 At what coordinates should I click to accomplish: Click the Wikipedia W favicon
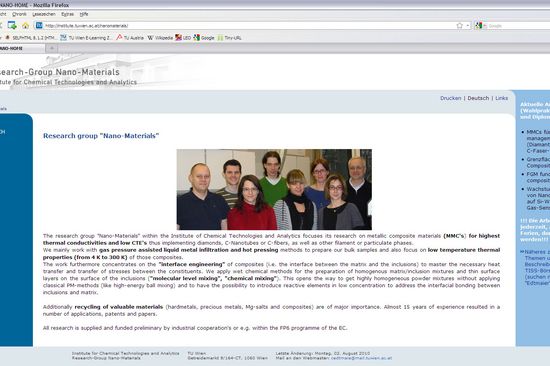pos(150,38)
